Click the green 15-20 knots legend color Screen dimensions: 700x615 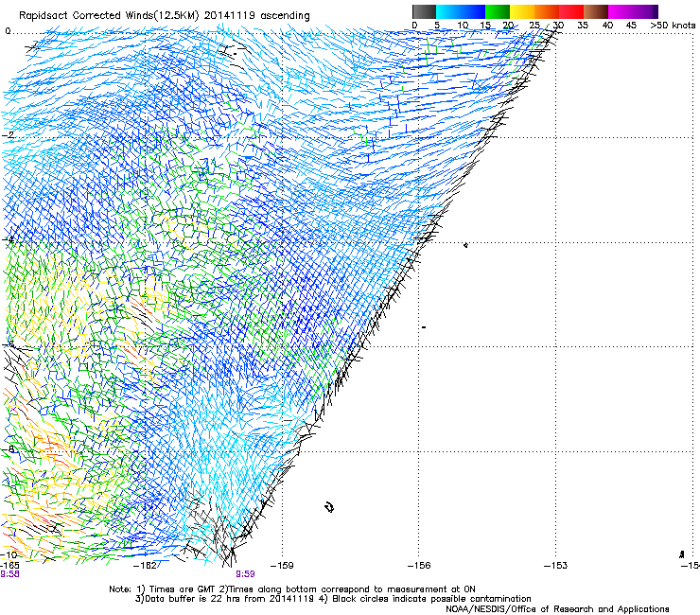pyautogui.click(x=498, y=11)
